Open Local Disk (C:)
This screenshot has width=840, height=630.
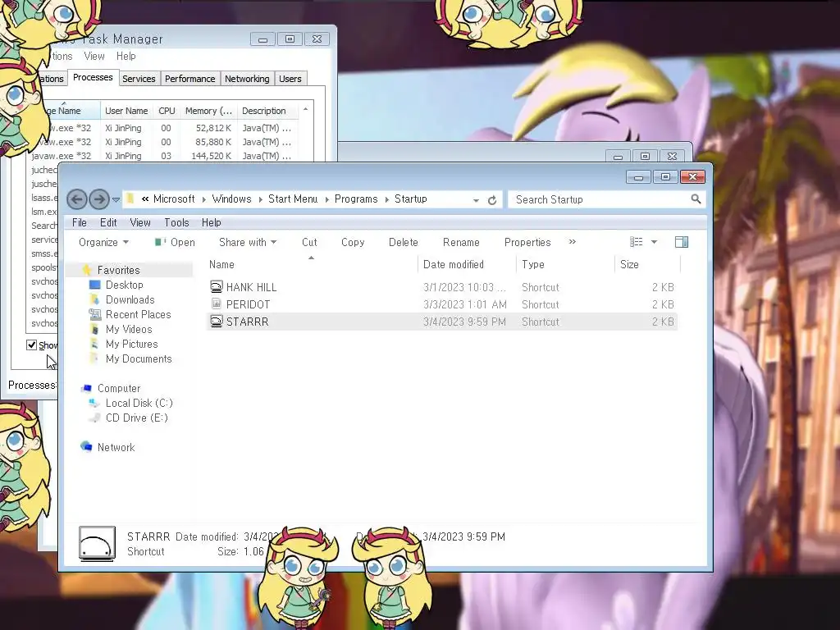pyautogui.click(x=139, y=403)
